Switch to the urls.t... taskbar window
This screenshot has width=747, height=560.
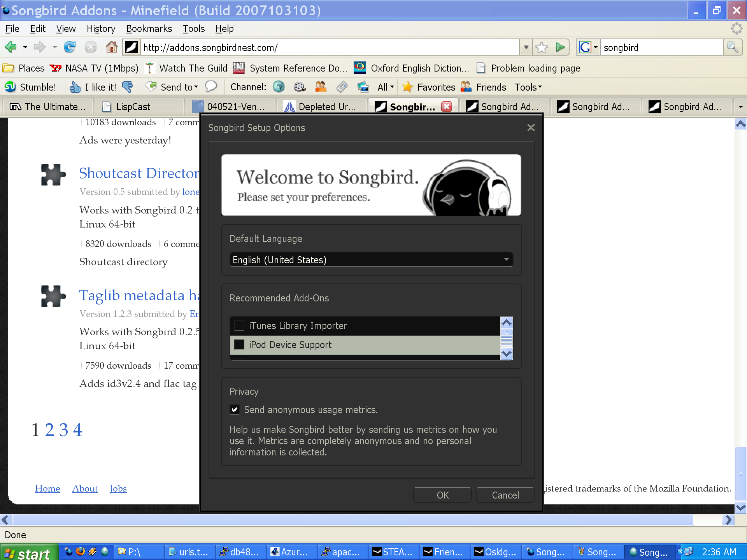(x=190, y=552)
